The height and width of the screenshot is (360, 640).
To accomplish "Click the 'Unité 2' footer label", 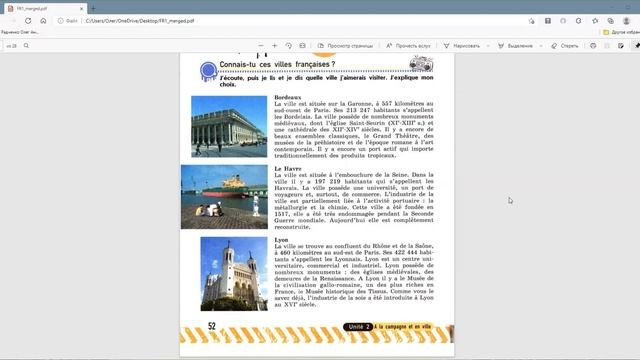I will tap(358, 327).
